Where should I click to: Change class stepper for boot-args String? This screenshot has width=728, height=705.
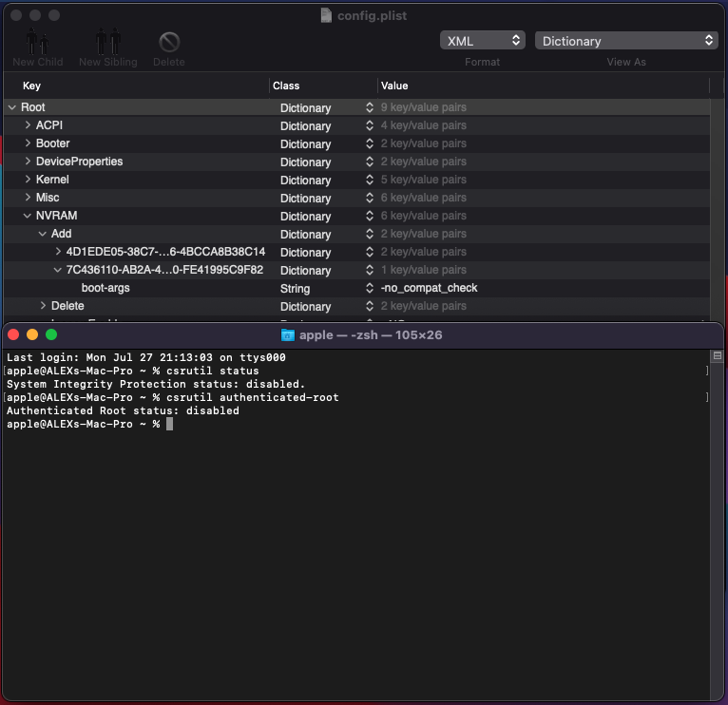pyautogui.click(x=369, y=289)
